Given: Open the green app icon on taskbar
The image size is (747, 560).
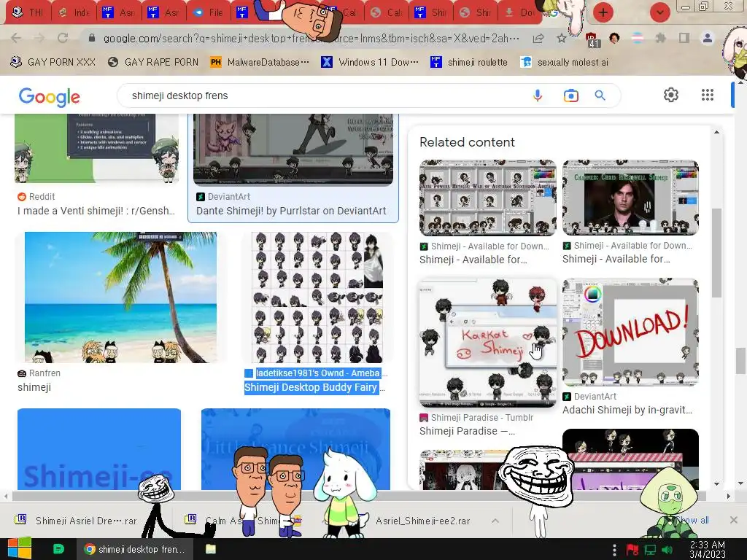Looking at the screenshot, I should tap(58, 549).
